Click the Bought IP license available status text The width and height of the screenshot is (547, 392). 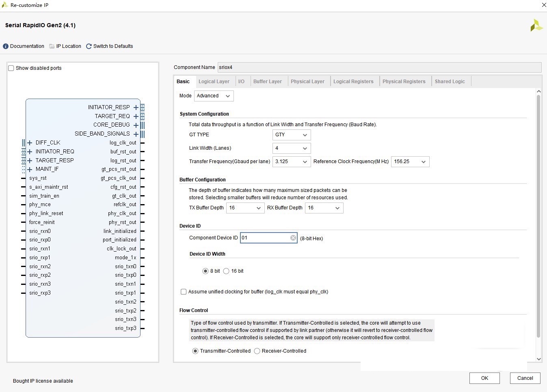coord(43,381)
